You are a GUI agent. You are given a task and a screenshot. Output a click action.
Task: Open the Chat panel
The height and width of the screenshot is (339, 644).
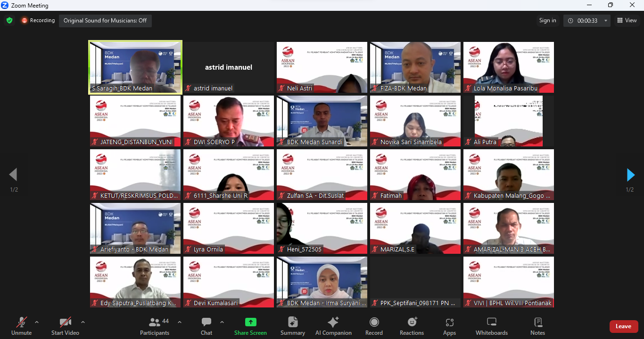pos(206,326)
